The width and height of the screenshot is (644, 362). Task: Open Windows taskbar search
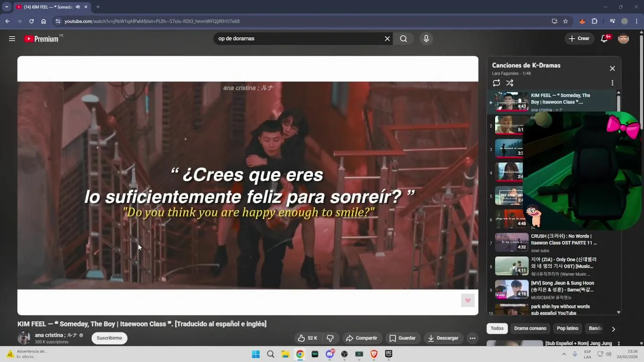tap(271, 354)
